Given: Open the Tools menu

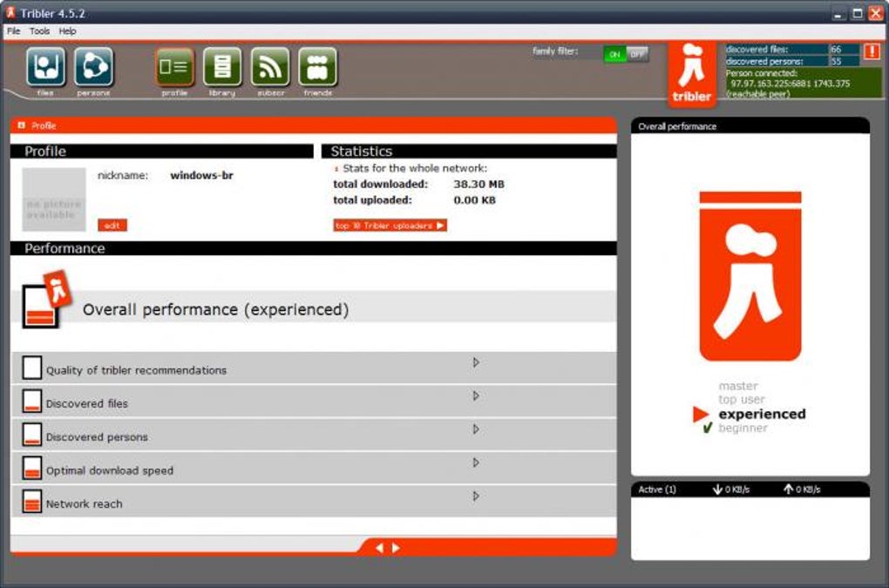Looking at the screenshot, I should point(40,31).
